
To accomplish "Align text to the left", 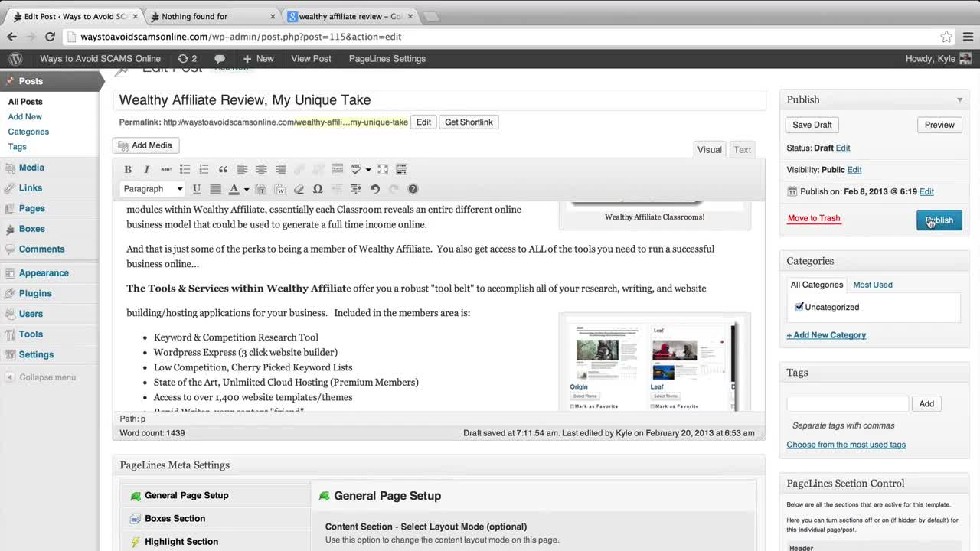I will point(242,169).
